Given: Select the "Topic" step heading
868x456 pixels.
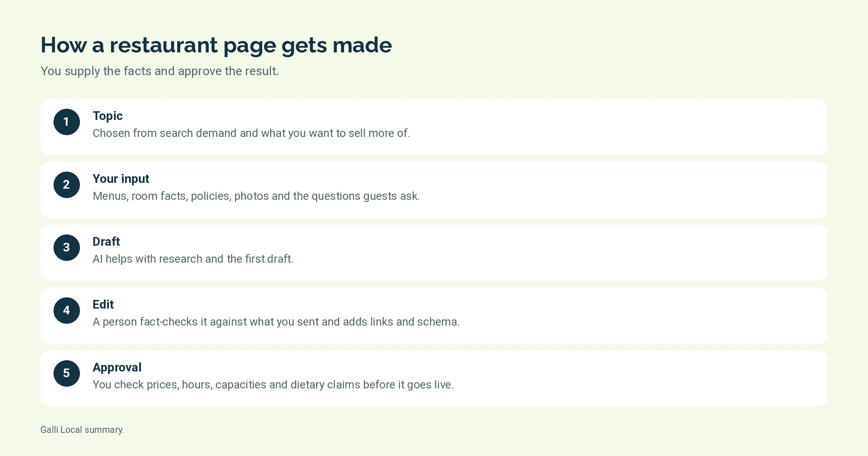Looking at the screenshot, I should click(108, 116).
